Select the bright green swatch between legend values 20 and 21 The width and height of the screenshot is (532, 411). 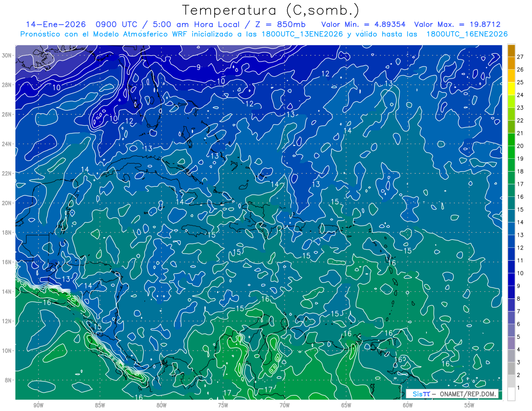point(511,140)
